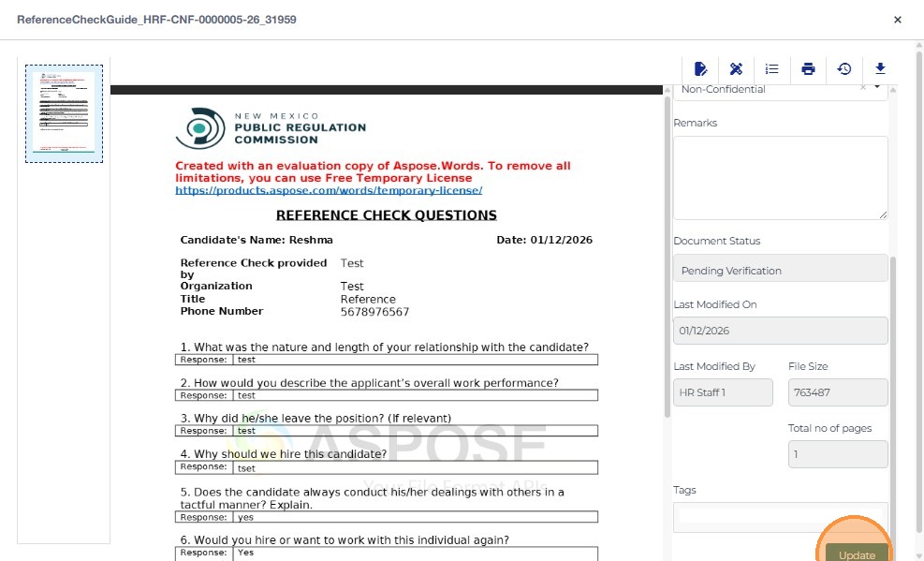Click the Tags input field

pos(780,517)
